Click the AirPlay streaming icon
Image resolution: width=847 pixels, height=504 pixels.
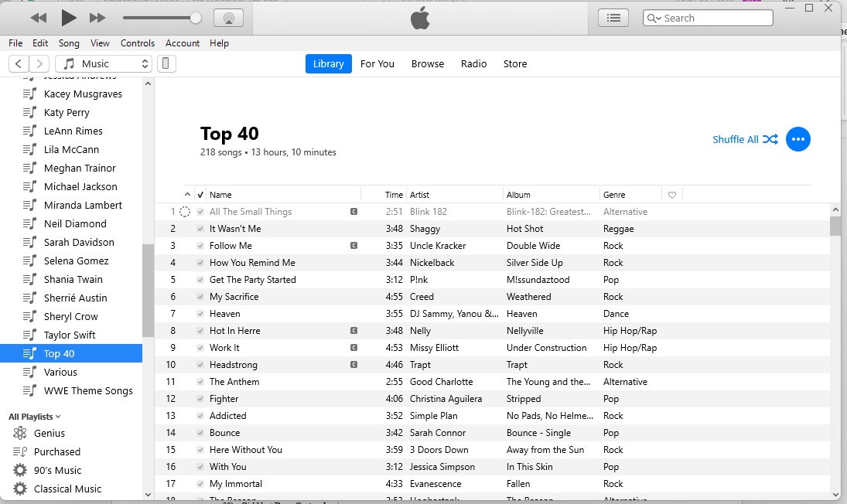[229, 17]
